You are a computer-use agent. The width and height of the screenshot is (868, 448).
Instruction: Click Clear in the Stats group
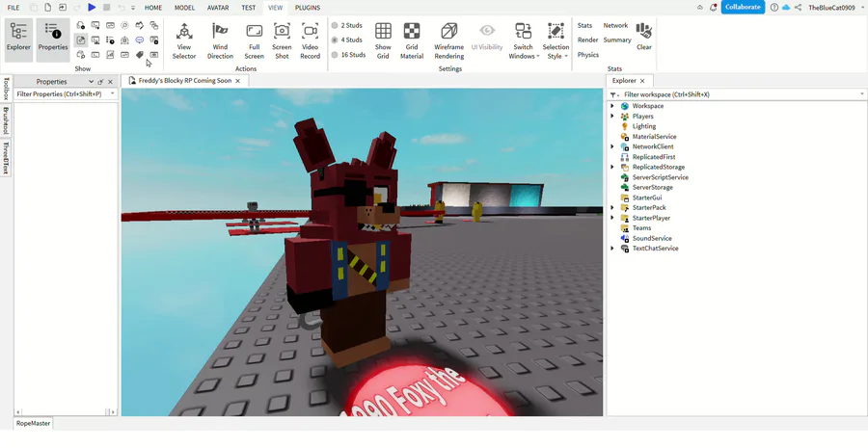point(644,37)
